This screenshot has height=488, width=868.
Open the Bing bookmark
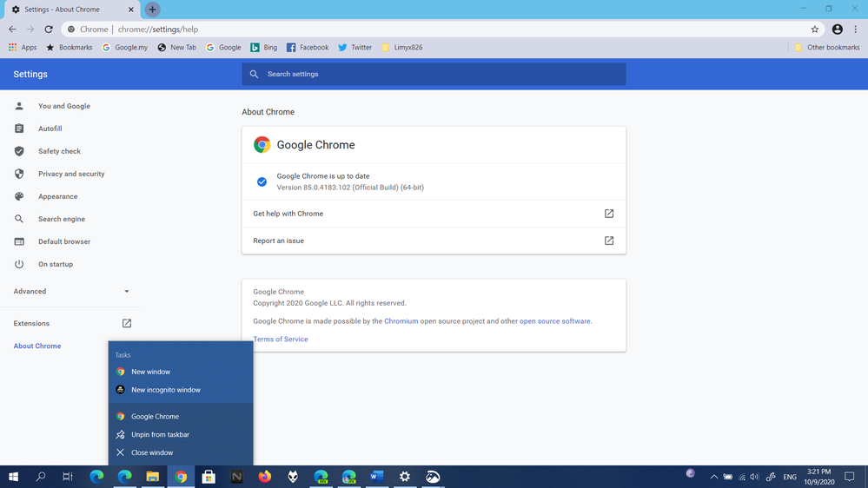pos(264,48)
